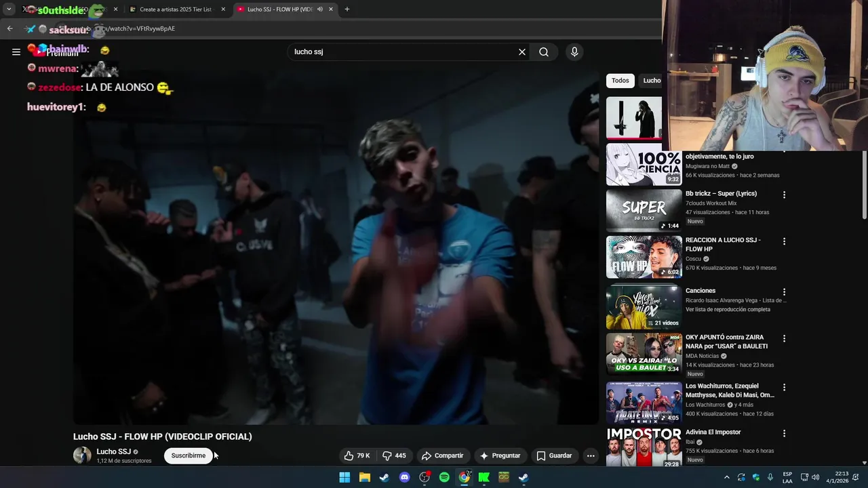Open OKY vs ZAIRA video thumbnail
This screenshot has height=488, width=868.
[644, 354]
